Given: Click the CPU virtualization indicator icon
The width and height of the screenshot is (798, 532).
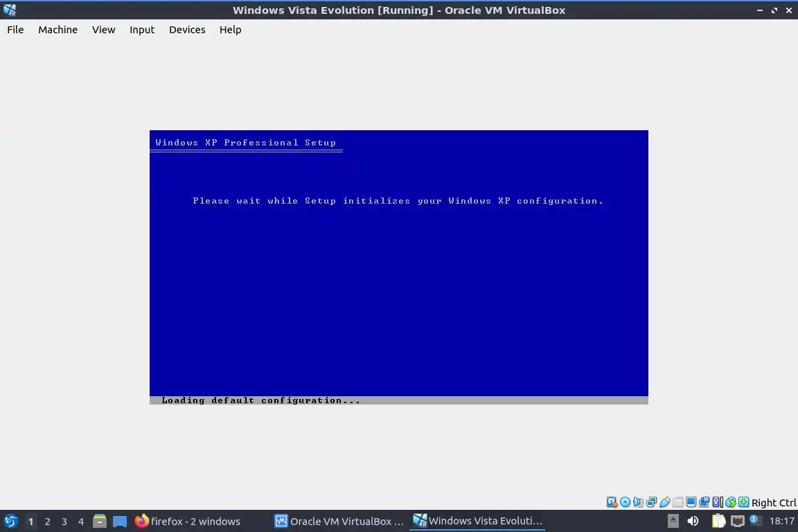Looking at the screenshot, I should 718,502.
